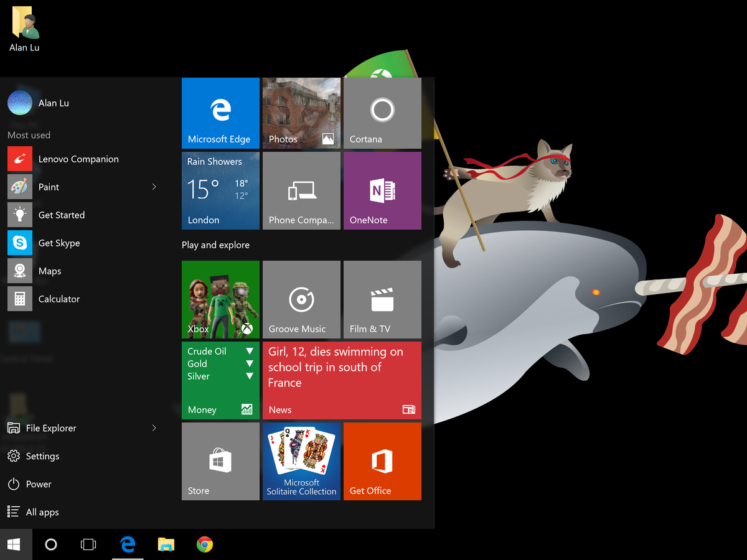Screen dimensions: 747x560
Task: Expand the Paint jump list chevron
Action: click(154, 187)
